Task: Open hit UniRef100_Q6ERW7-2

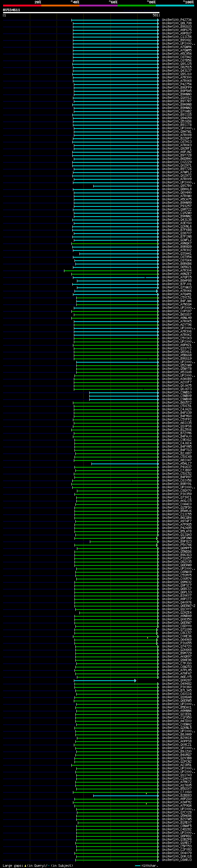Action: (179, 606)
